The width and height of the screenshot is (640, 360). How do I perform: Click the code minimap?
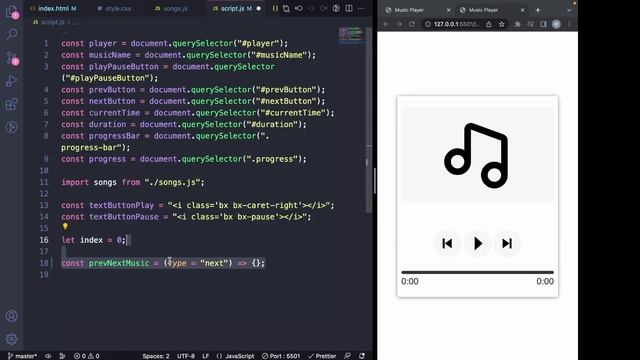[351, 34]
